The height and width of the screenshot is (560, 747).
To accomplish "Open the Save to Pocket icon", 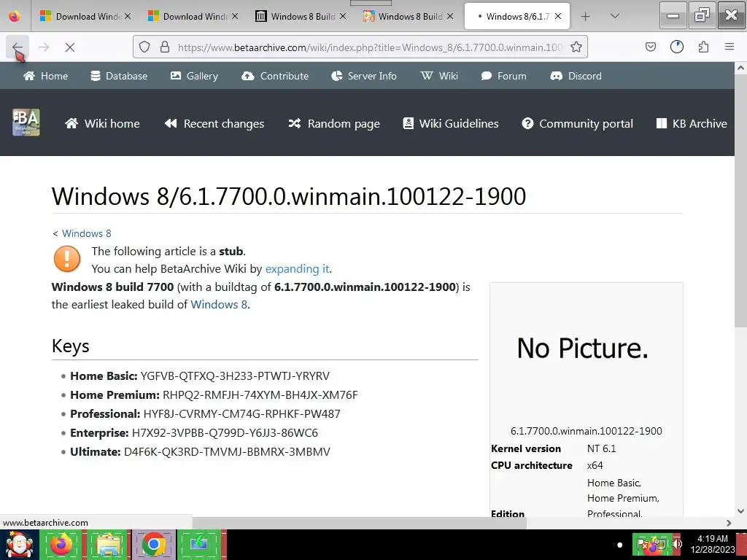I will (x=650, y=47).
